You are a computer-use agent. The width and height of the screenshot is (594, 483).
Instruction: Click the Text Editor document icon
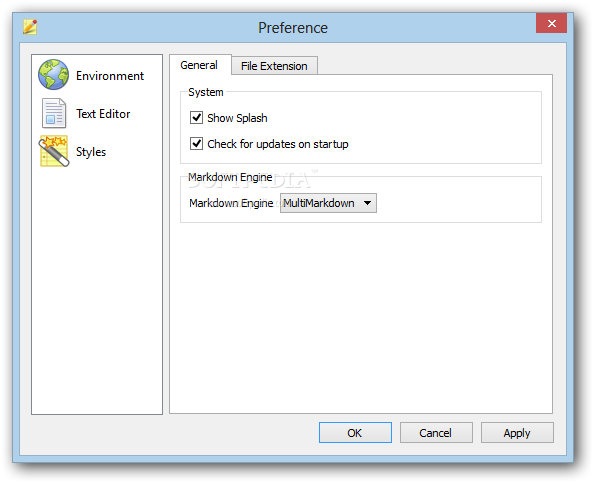53,113
